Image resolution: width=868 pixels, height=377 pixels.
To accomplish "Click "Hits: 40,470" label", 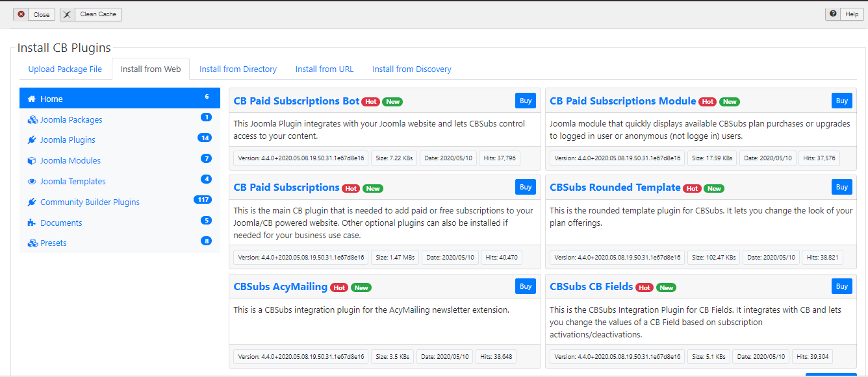I will [x=502, y=257].
